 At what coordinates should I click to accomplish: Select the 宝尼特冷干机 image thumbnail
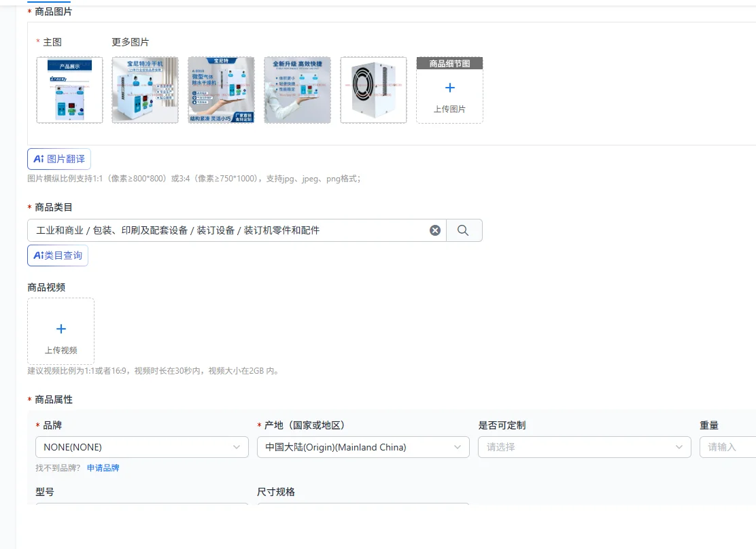[x=145, y=90]
